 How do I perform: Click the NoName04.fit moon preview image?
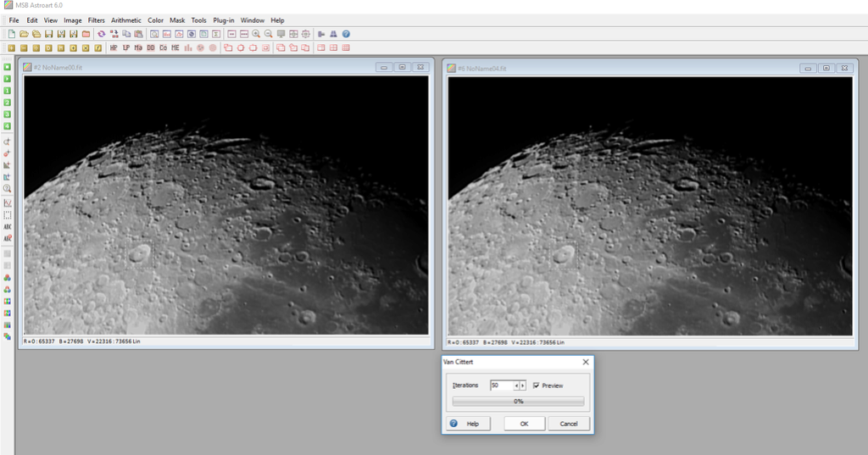click(650, 206)
